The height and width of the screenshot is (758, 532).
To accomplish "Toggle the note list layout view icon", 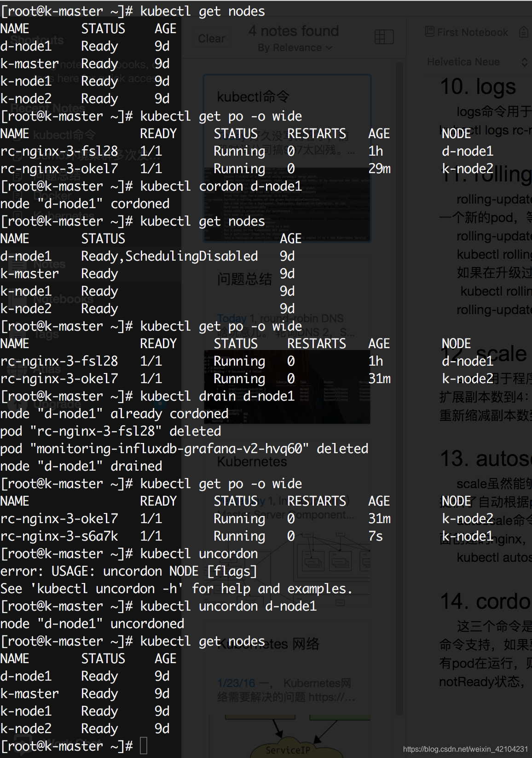I will tap(384, 37).
